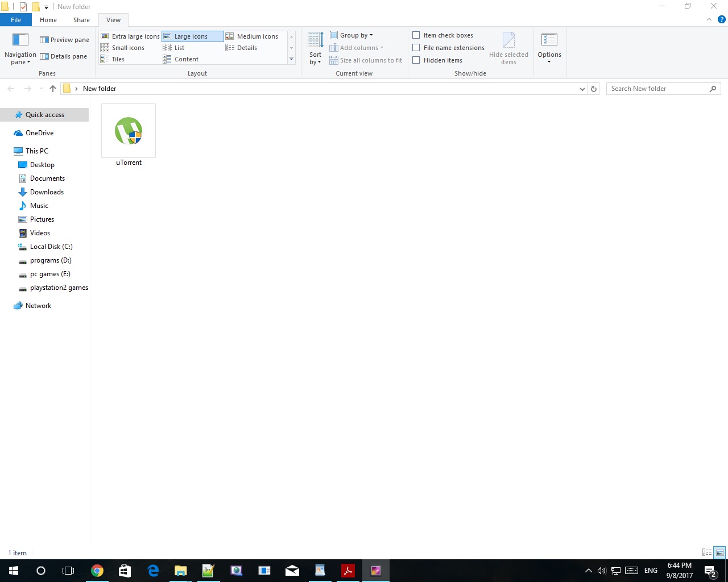Screen dimensions: 728x582
Task: Open the Windows Start menu
Action: [x=14, y=571]
